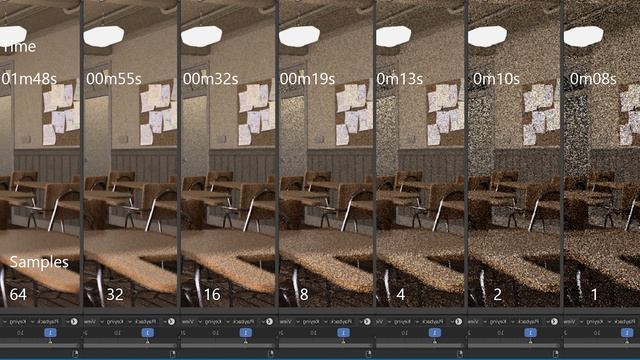Click the status bar mouse icon under the 2-sample render

[556, 353]
